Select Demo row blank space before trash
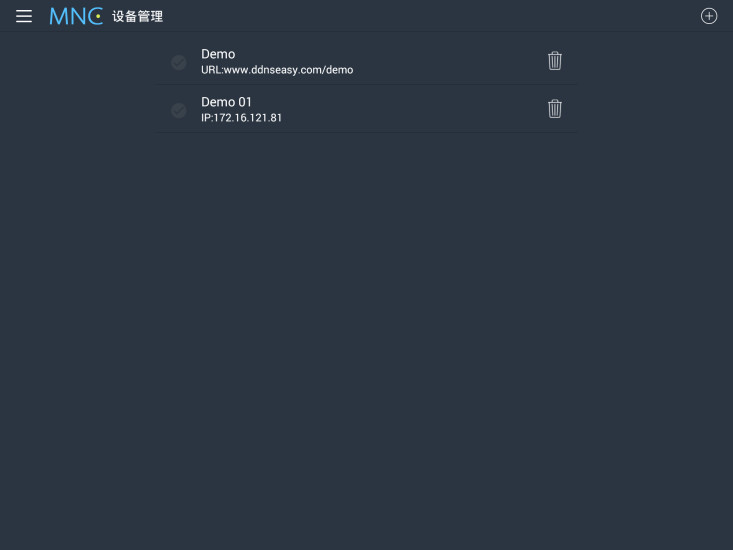 (449, 61)
